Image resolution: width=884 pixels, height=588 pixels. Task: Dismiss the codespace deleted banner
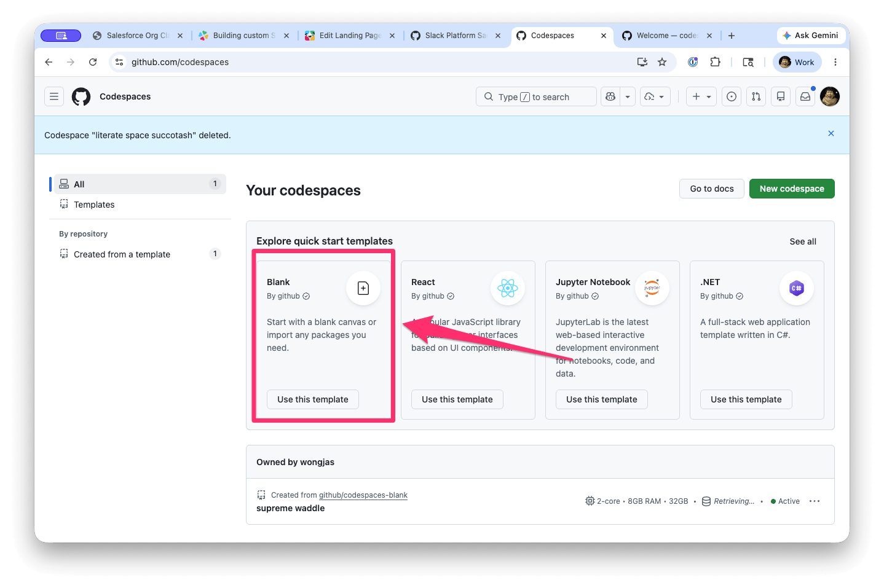831,133
